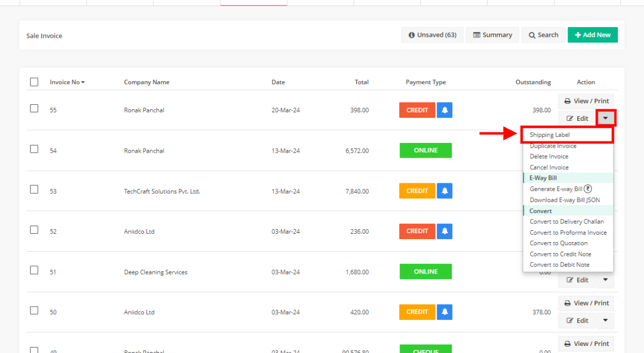The image size is (644, 353).
Task: Click bell reminder icon for invoice 55
Action: coord(444,110)
